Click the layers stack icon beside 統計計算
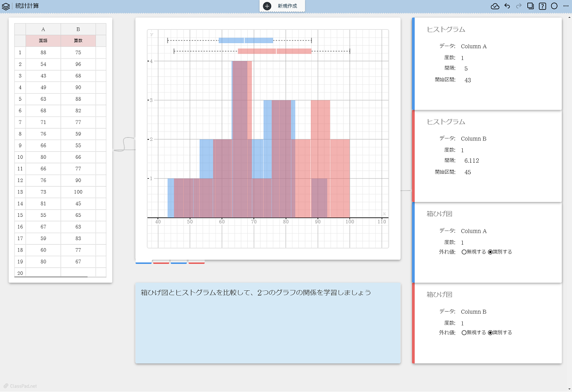Viewport: 572px width, 392px height. pyautogui.click(x=6, y=6)
